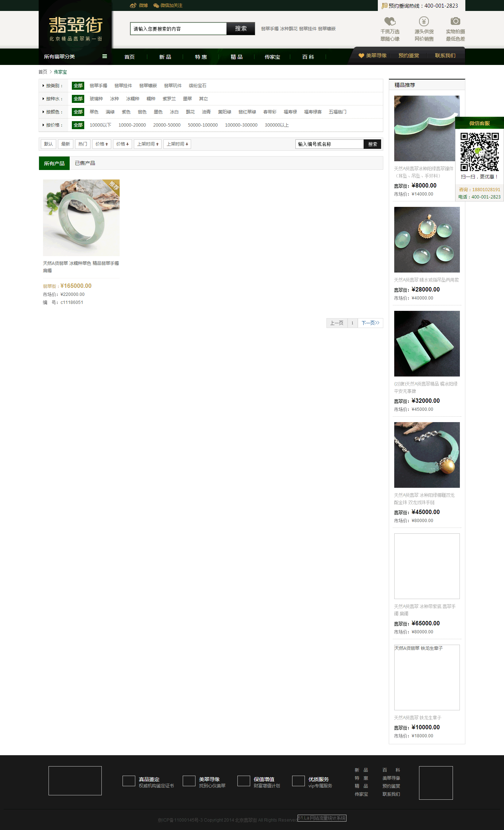The height and width of the screenshot is (830, 504).
Task: Click the 翡翠街 logo
Action: 75,29
